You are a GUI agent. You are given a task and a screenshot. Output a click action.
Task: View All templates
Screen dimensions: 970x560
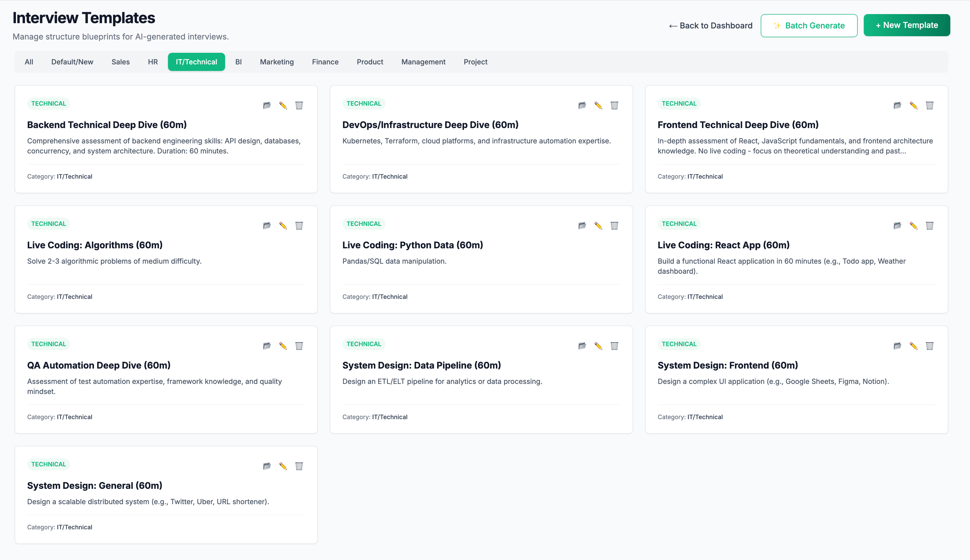coord(29,62)
